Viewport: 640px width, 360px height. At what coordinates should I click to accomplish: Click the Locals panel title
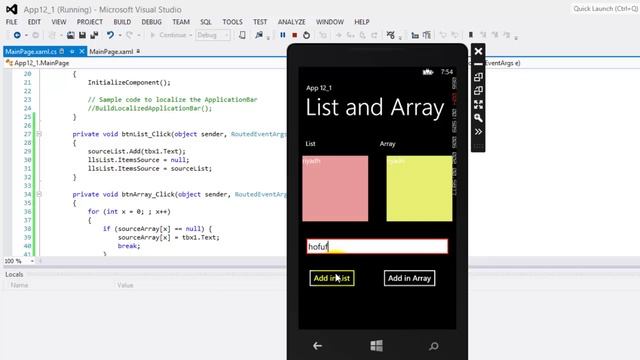14,275
